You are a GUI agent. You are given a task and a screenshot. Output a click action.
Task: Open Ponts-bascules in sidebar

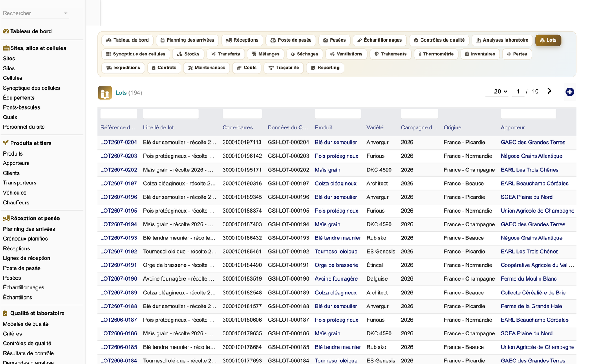[21, 107]
